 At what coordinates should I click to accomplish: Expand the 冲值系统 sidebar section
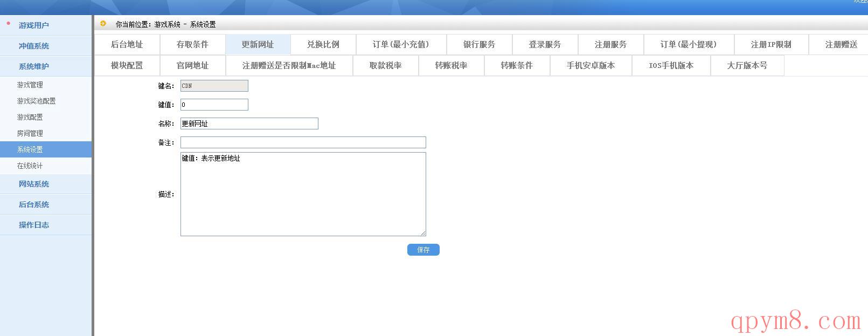pyautogui.click(x=46, y=46)
